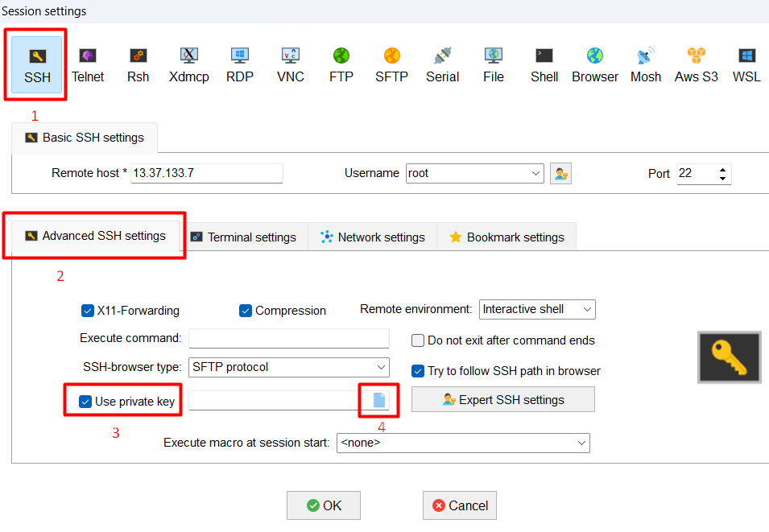Select the FTP session type
The image size is (769, 532).
click(x=341, y=64)
